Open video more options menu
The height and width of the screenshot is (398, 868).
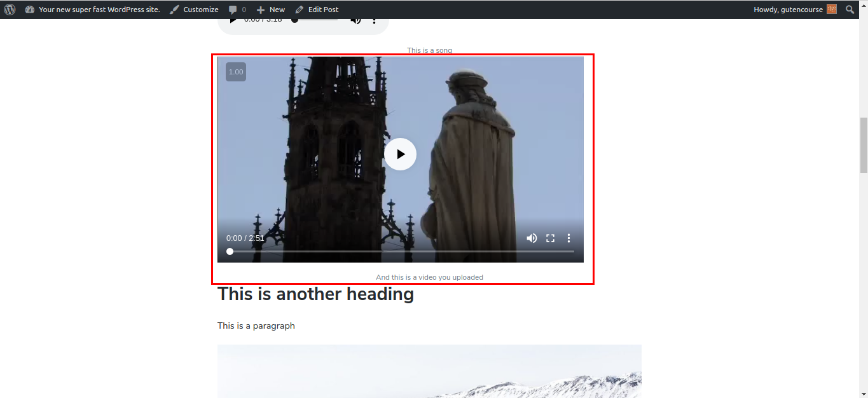(x=568, y=238)
